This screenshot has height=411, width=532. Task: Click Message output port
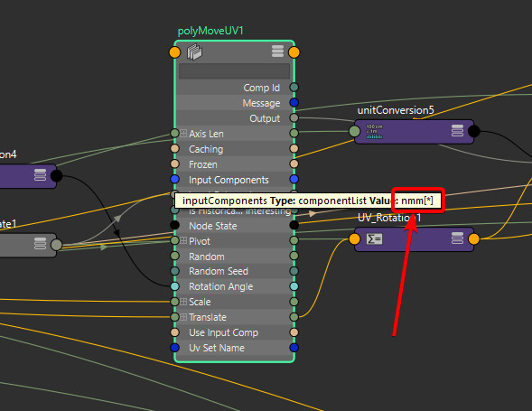(x=294, y=102)
